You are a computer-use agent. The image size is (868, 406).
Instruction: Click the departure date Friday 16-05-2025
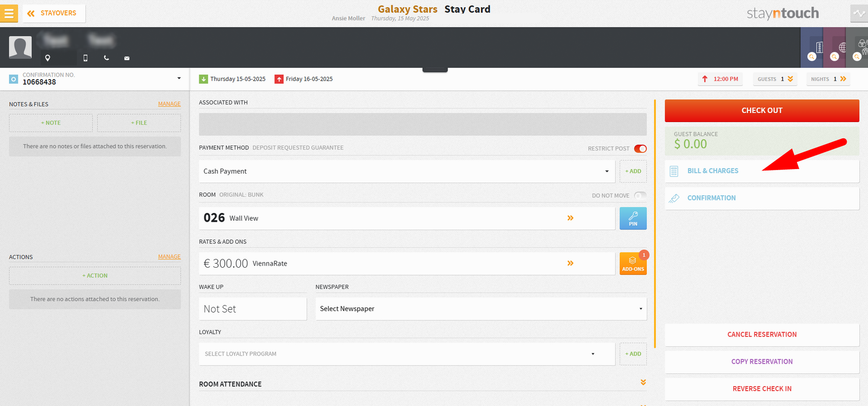pos(303,79)
